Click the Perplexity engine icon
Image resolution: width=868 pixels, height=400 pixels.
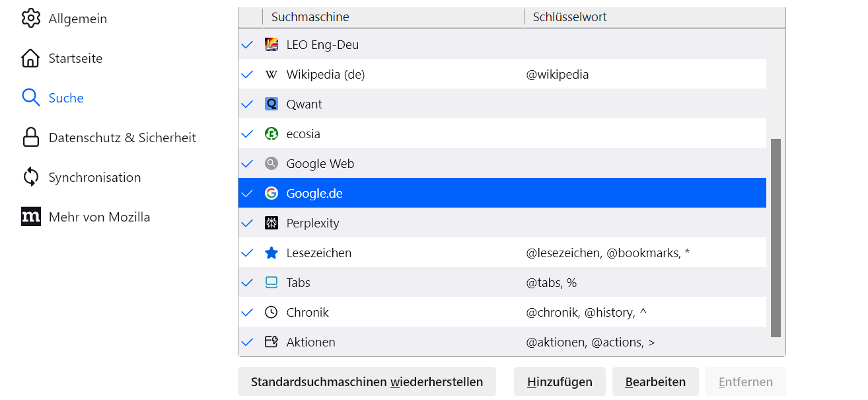(271, 223)
